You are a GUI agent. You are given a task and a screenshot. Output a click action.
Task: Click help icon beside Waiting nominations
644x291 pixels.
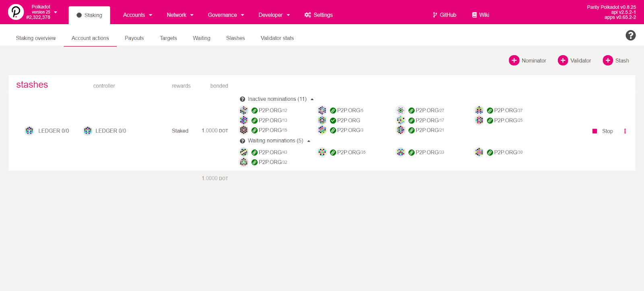242,141
